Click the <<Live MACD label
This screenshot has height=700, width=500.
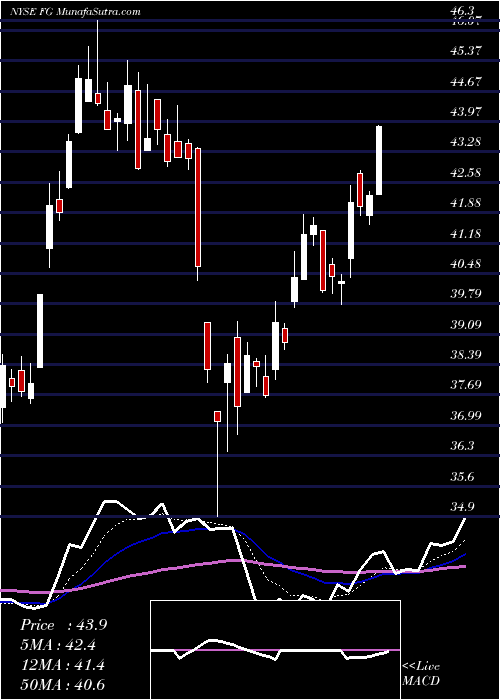(x=421, y=673)
